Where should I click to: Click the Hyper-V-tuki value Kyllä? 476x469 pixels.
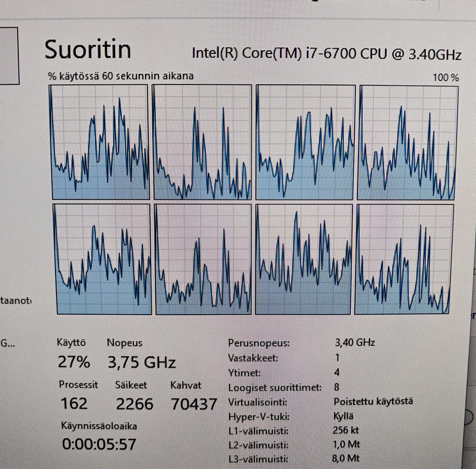[343, 416]
